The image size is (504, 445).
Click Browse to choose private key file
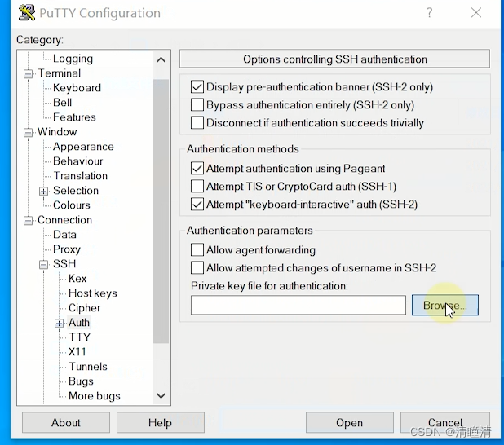pyautogui.click(x=444, y=306)
